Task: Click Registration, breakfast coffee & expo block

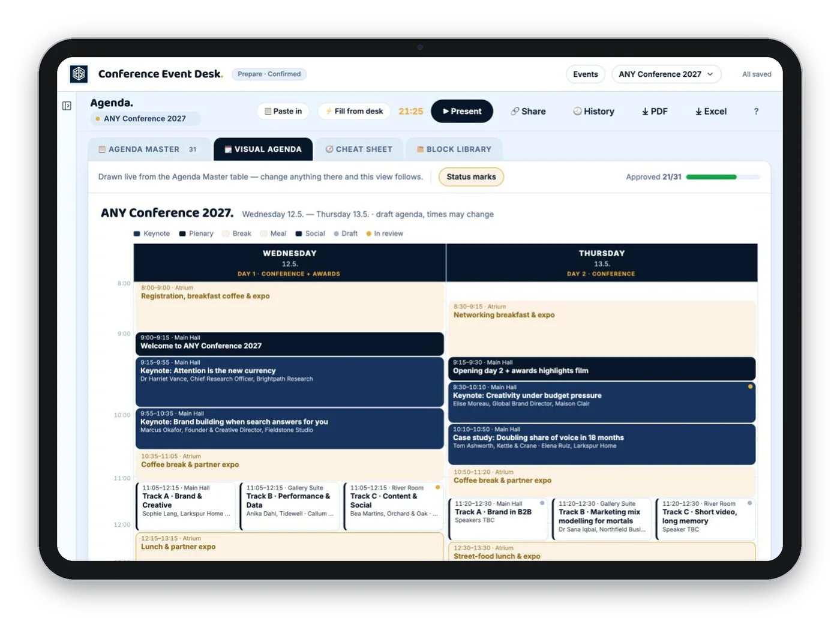Action: tap(290, 307)
